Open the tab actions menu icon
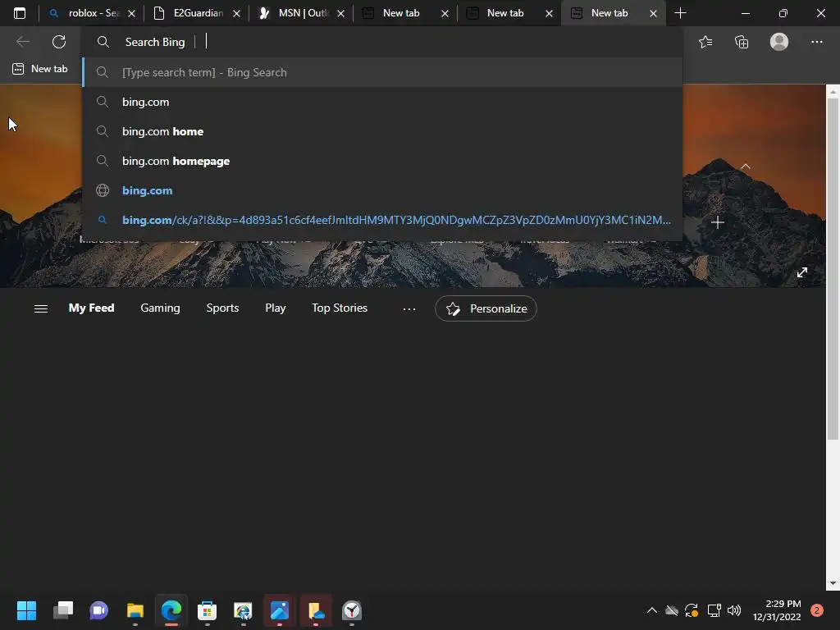This screenshot has width=840, height=630. coord(20,13)
